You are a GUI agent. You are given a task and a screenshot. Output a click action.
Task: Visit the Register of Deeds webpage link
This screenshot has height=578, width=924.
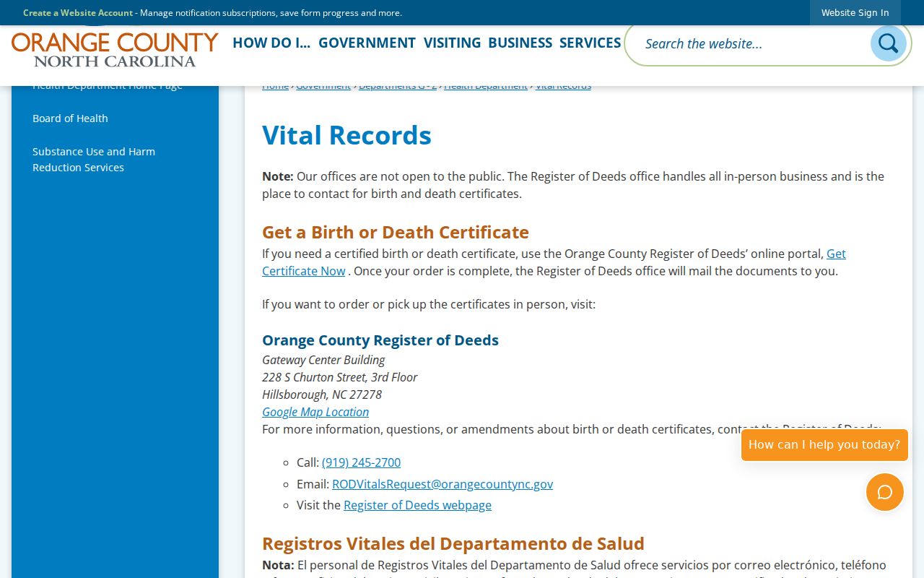[x=417, y=505]
